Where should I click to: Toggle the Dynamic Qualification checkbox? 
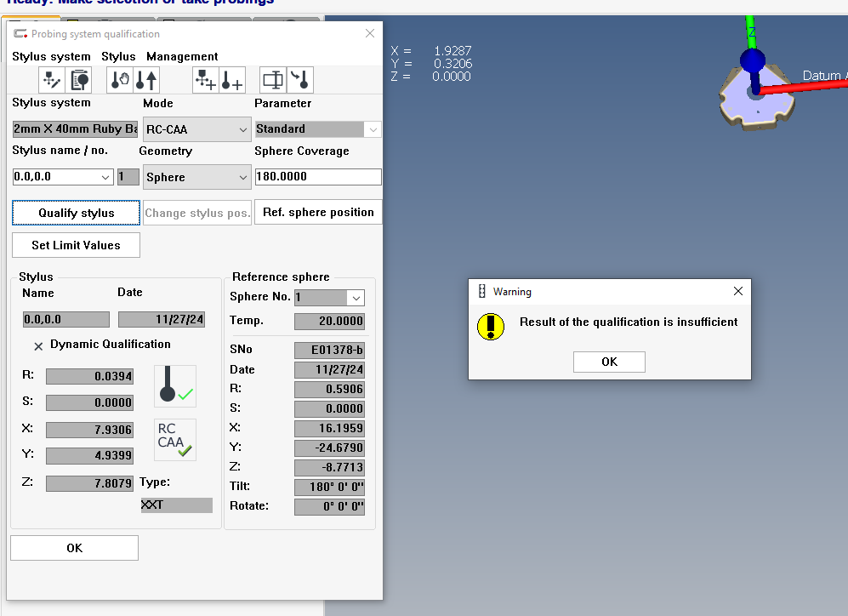click(38, 345)
